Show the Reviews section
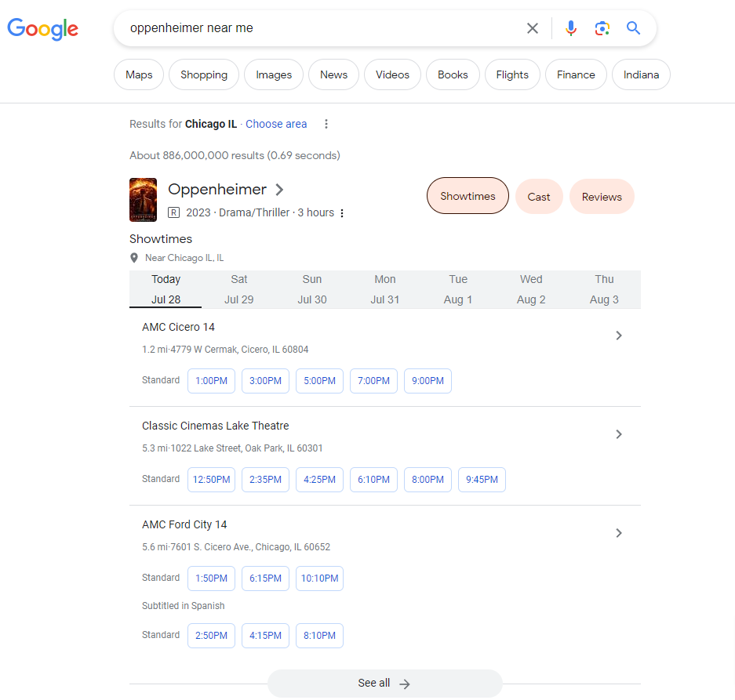Screen dimensions: 735x700 coord(602,197)
